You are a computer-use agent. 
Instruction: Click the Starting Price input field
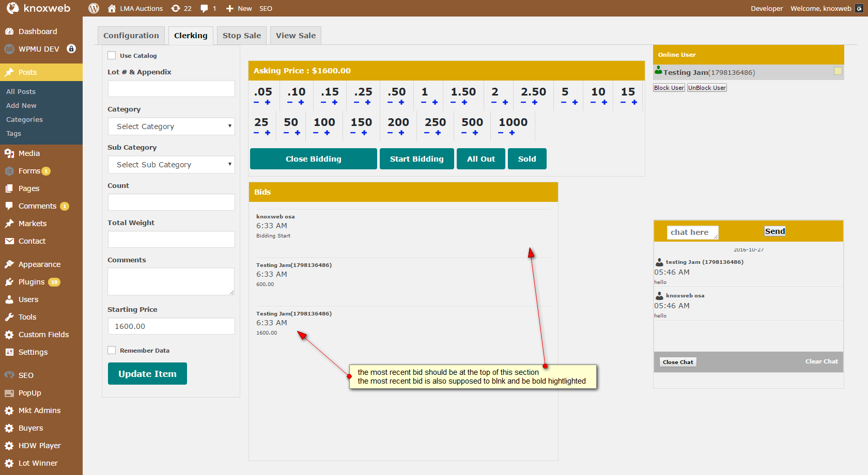[171, 326]
